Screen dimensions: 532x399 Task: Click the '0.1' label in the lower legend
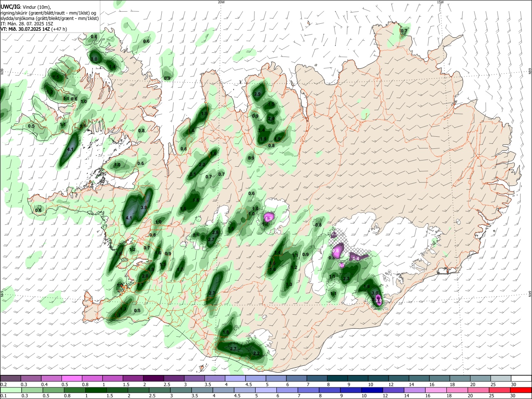pyautogui.click(x=4, y=396)
